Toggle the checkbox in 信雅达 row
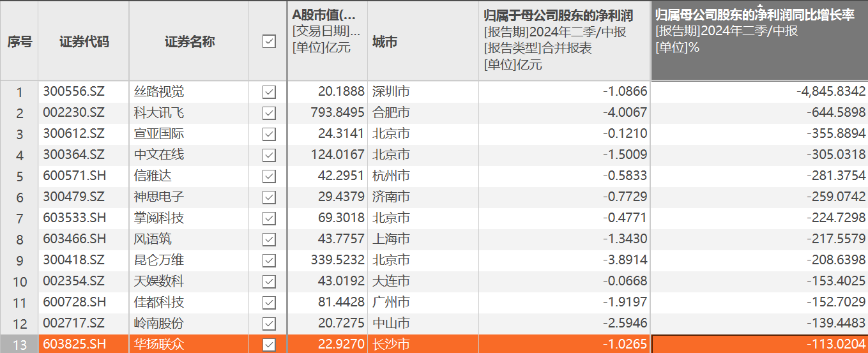The height and width of the screenshot is (353, 868). [x=269, y=176]
